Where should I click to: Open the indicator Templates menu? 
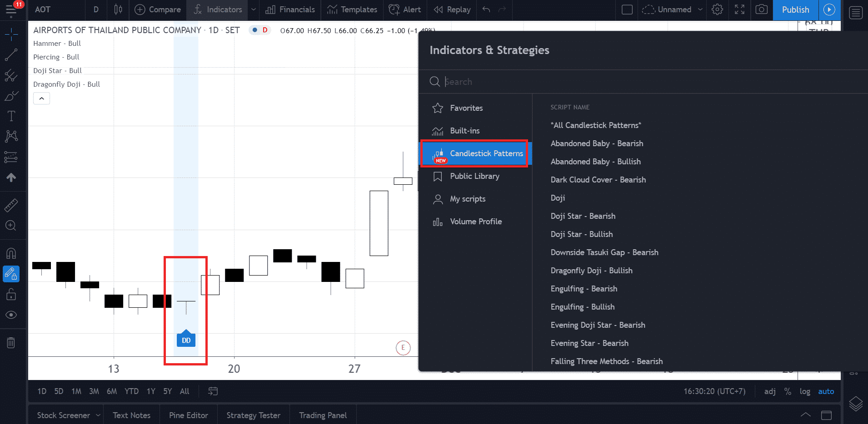pos(352,10)
